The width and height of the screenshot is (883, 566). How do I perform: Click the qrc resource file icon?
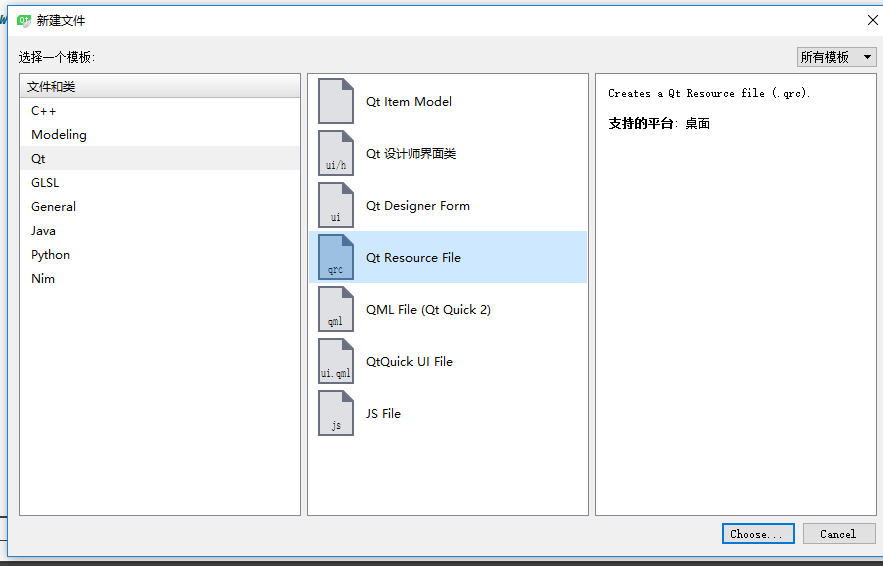pyautogui.click(x=336, y=257)
